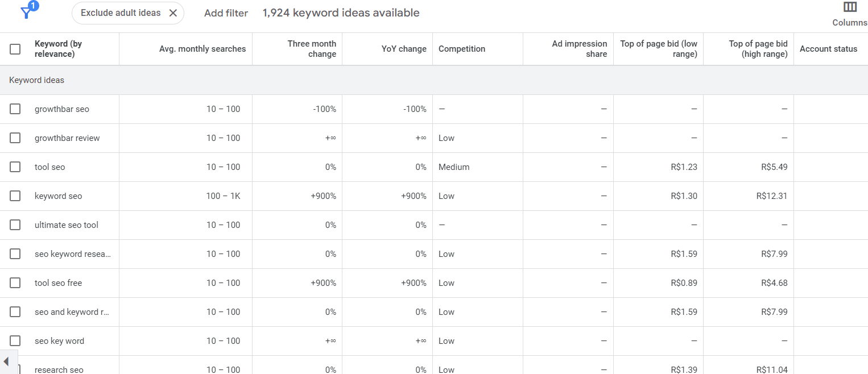Screen dimensions: 868x374
Task: Click the Account status column header
Action: pos(828,49)
